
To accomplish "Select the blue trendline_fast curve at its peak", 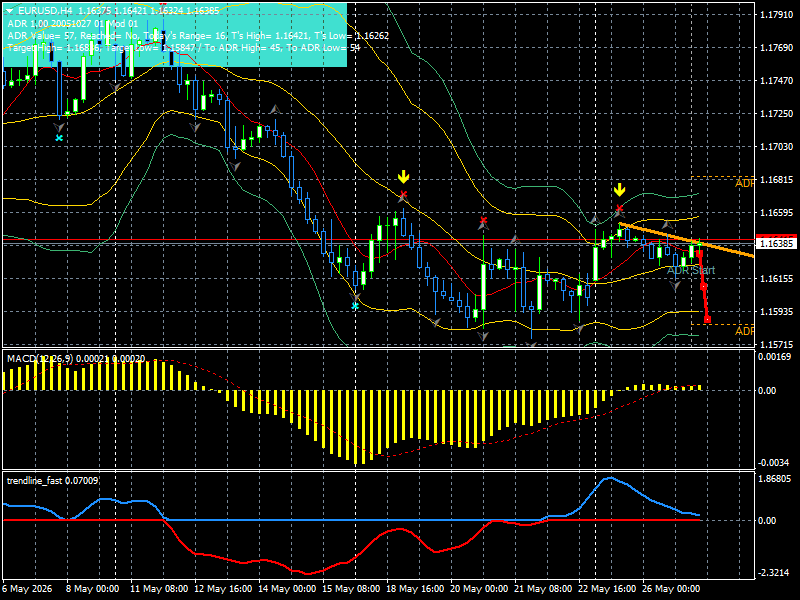I will tap(609, 478).
